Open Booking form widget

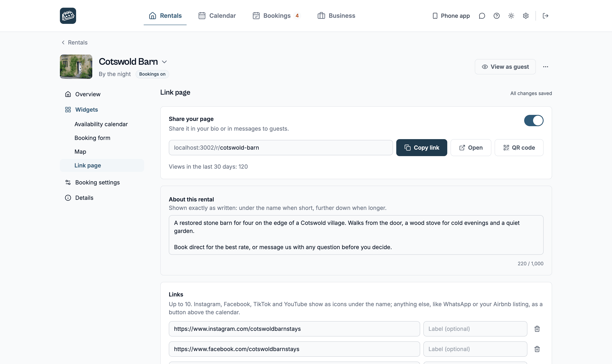pyautogui.click(x=92, y=138)
